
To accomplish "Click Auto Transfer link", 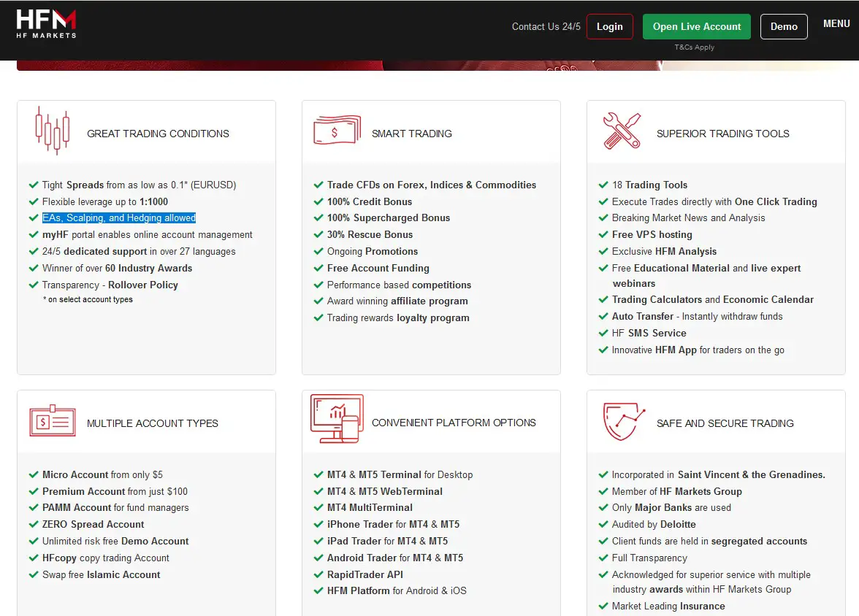I will [643, 316].
